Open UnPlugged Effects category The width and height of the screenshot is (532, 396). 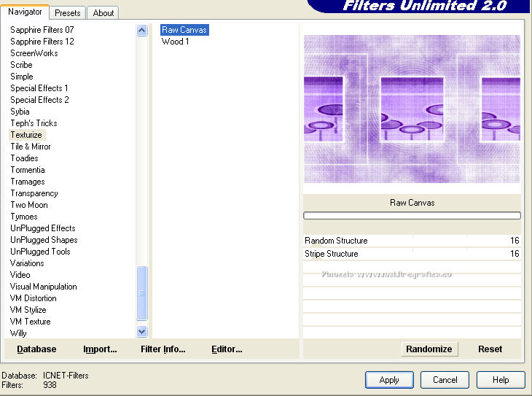pyautogui.click(x=43, y=228)
